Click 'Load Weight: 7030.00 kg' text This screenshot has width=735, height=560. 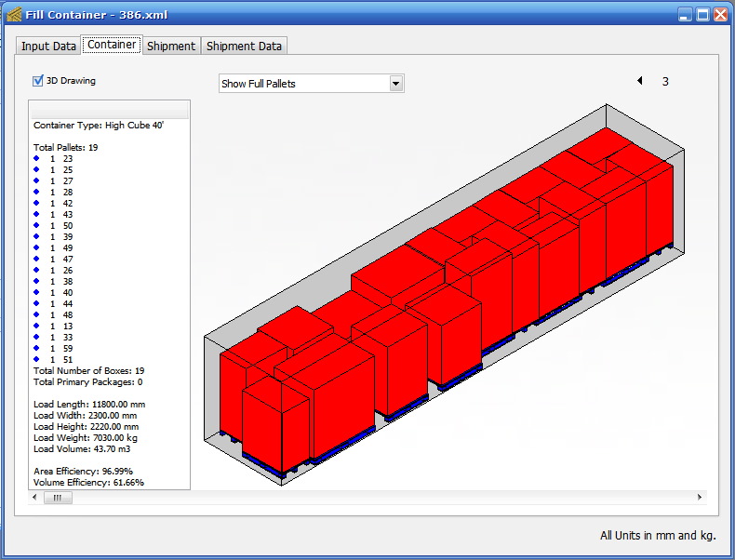coord(86,438)
